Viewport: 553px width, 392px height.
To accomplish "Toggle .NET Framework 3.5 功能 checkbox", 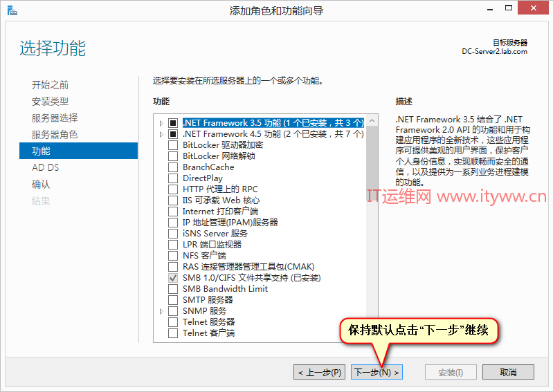I will click(x=173, y=123).
